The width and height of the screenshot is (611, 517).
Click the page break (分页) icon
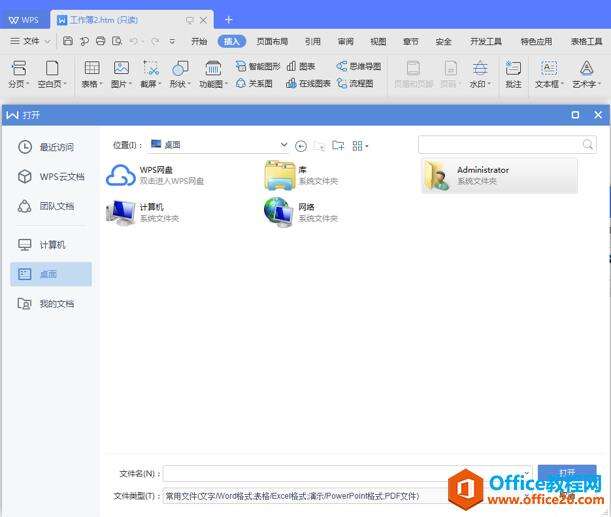pyautogui.click(x=18, y=68)
